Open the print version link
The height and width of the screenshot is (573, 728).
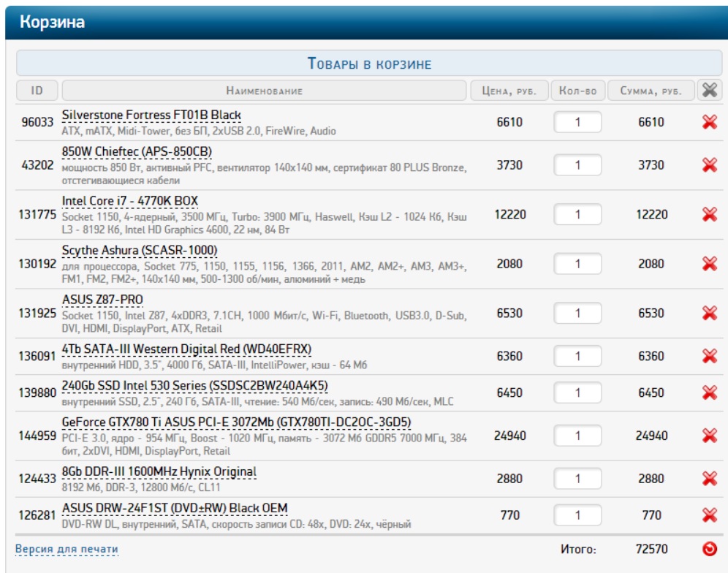(67, 549)
